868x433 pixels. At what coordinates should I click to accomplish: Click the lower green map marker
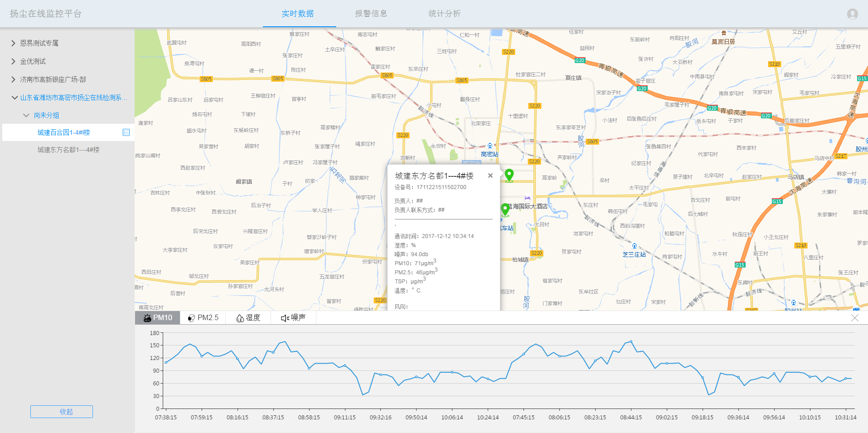tap(505, 209)
